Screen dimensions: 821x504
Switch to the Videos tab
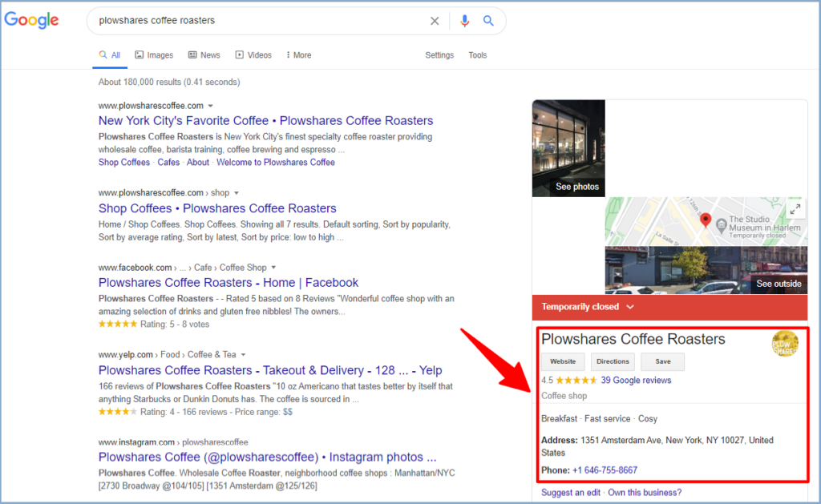(253, 55)
